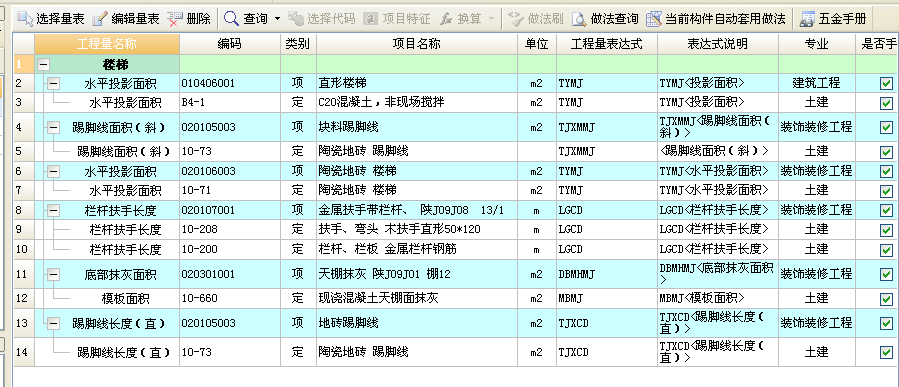Click the 编码 column header
The image size is (899, 387).
pyautogui.click(x=230, y=44)
